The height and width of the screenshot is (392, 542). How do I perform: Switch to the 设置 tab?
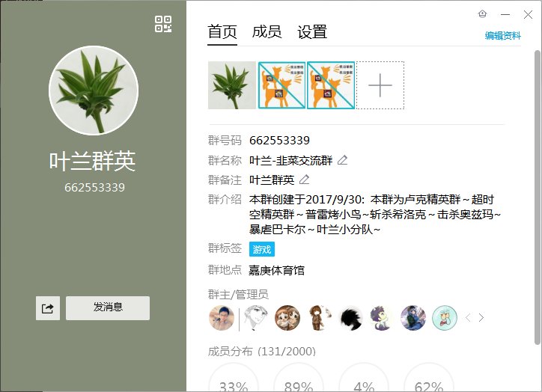coord(312,31)
